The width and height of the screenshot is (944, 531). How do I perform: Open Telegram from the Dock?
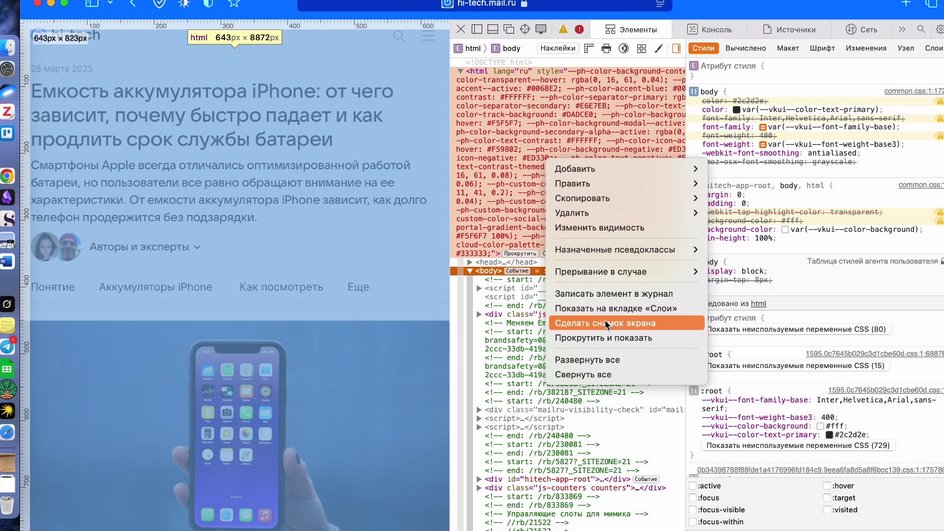7,346
